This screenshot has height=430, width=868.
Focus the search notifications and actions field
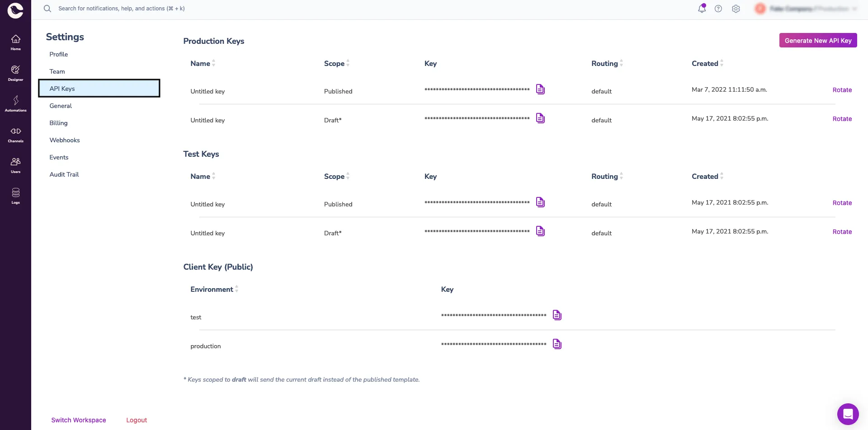pyautogui.click(x=122, y=9)
